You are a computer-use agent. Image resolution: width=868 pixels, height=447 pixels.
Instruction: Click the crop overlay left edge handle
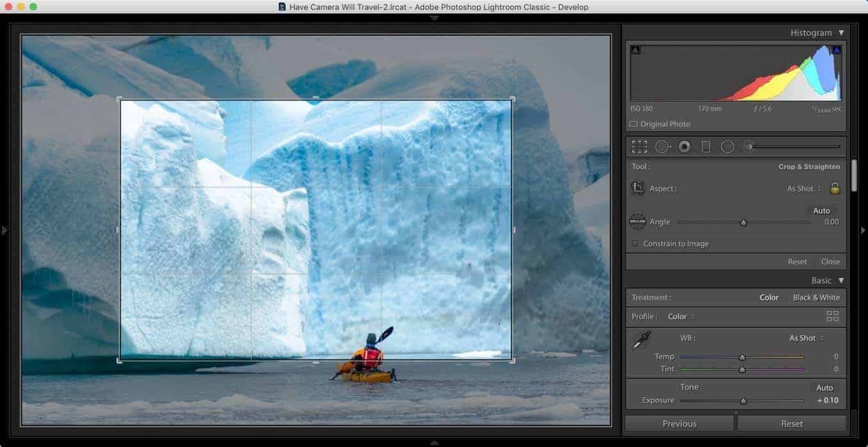[x=118, y=229]
